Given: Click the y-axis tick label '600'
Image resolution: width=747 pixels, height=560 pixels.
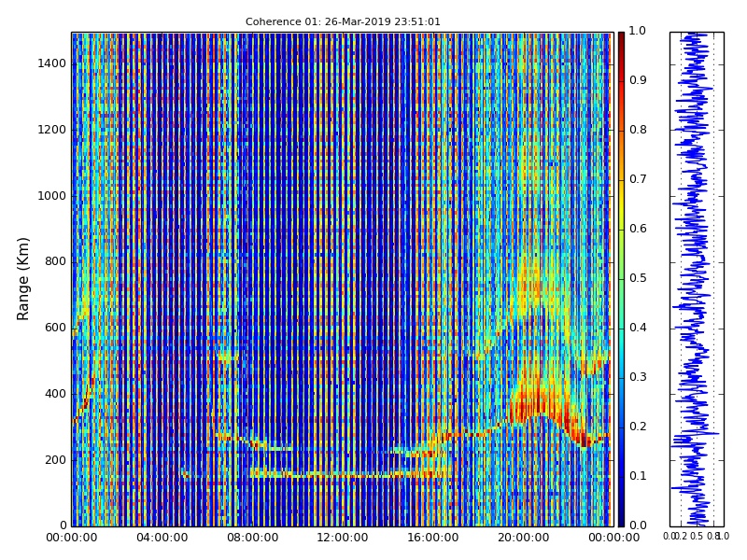Looking at the screenshot, I should [x=55, y=329].
